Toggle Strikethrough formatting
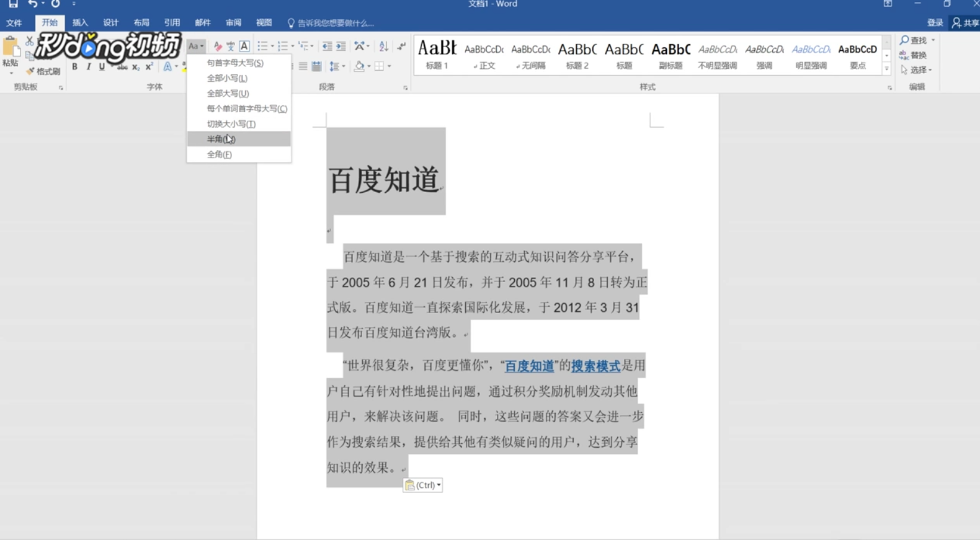The image size is (980, 540). click(122, 67)
